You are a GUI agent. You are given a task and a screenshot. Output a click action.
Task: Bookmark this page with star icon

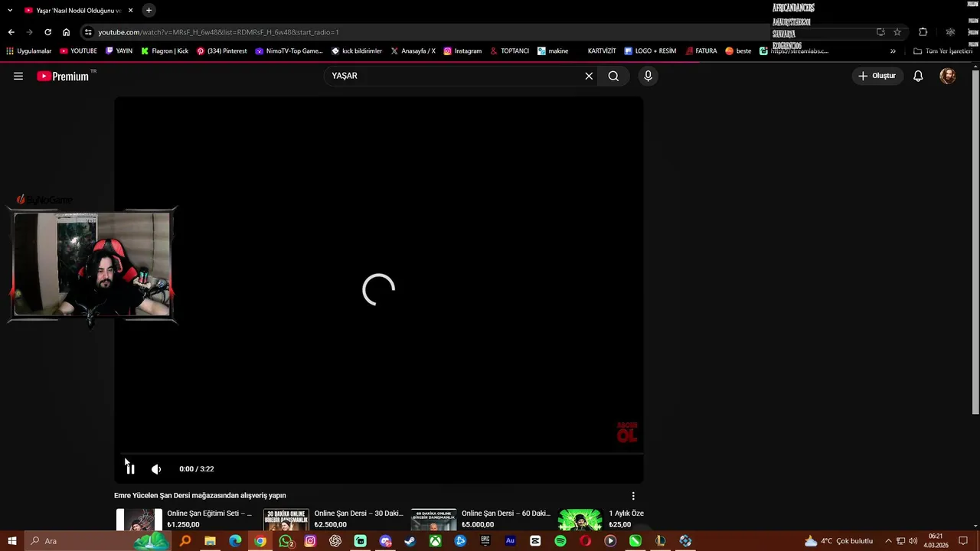point(897,32)
